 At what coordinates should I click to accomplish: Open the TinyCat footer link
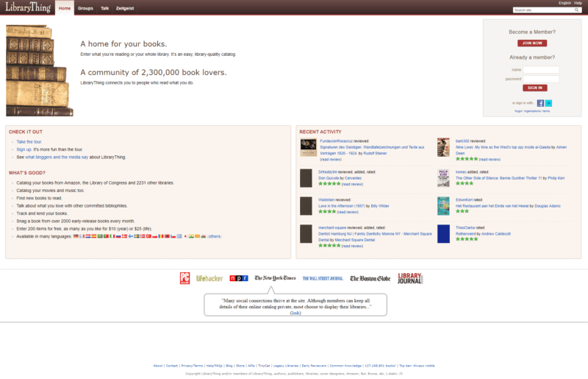(x=264, y=366)
